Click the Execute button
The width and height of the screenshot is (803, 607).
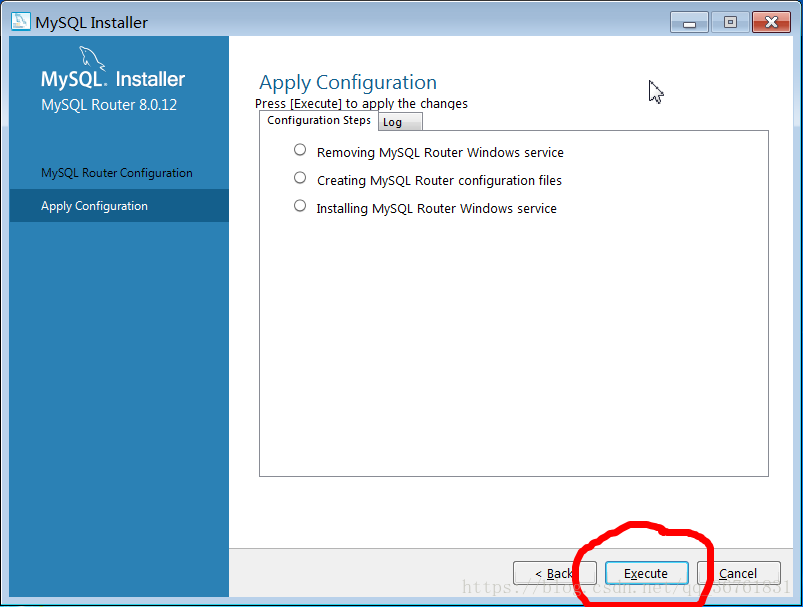646,573
